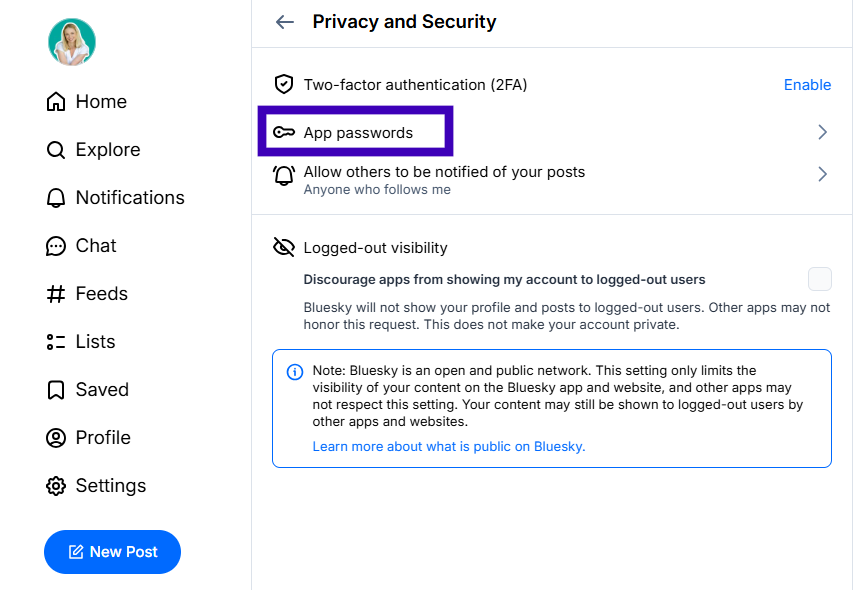Open Chat using the speech bubble icon
862x590 pixels.
[x=55, y=245]
